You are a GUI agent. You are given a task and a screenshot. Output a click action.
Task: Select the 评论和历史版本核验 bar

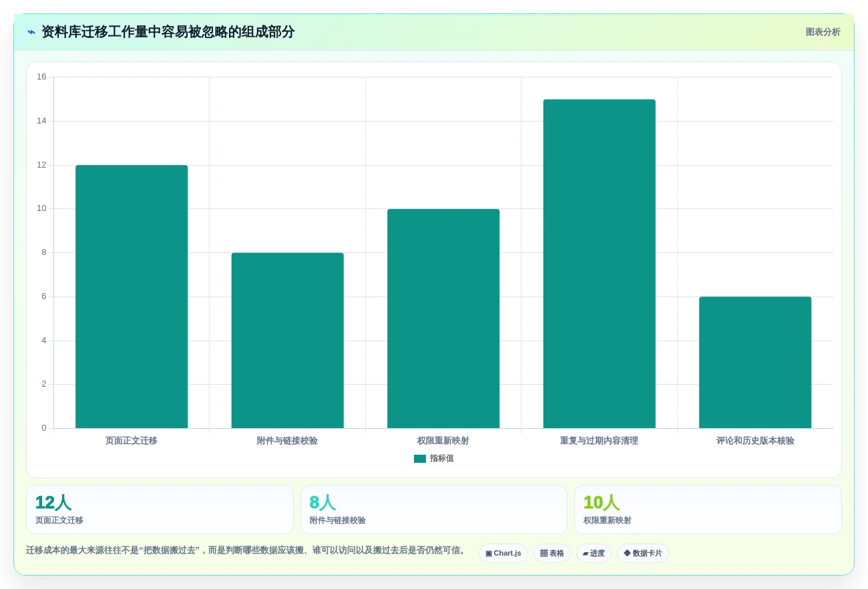click(x=755, y=363)
